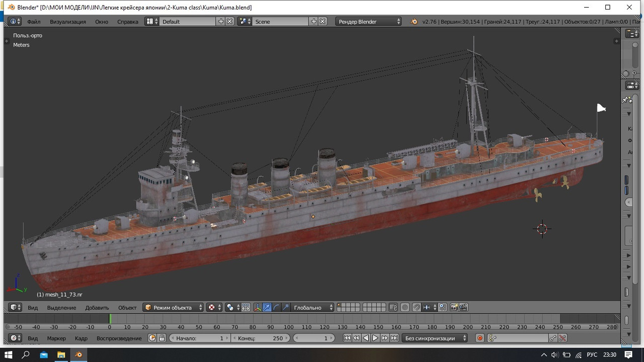Click the delete screen layout X icon
The width and height of the screenshot is (644, 362).
pos(230,21)
